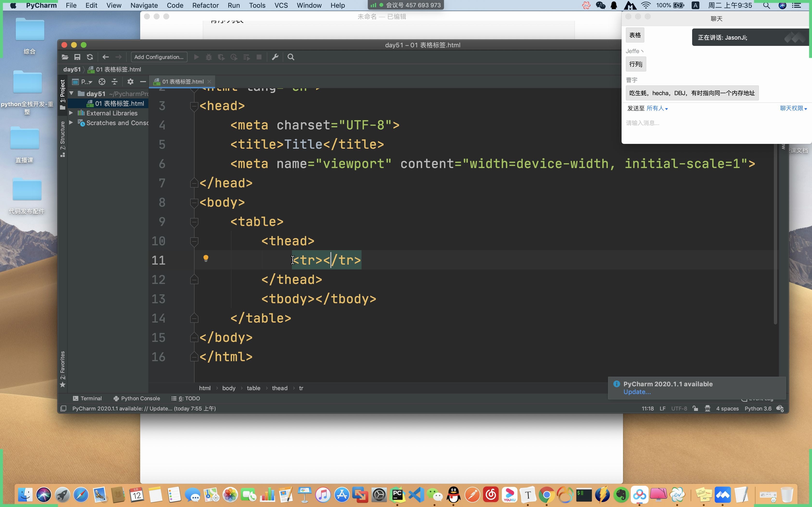Expand the External Libraries node
812x507 pixels.
pyautogui.click(x=71, y=113)
